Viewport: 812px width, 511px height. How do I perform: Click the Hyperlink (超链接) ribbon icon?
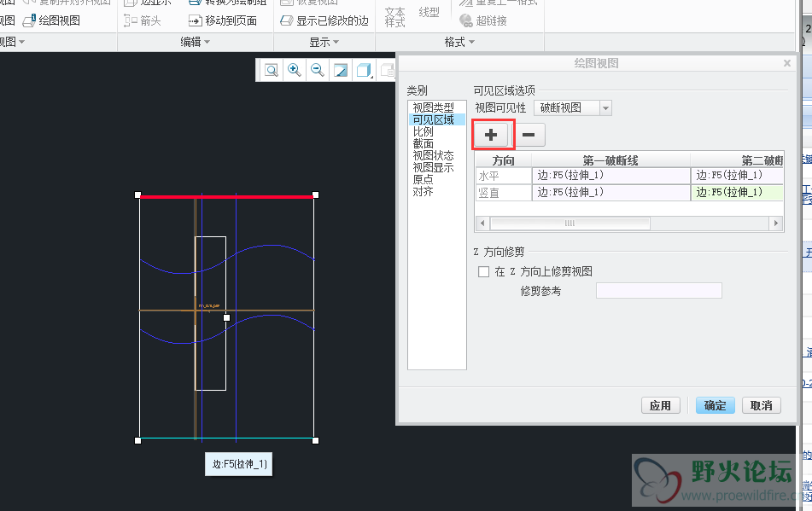[466, 20]
